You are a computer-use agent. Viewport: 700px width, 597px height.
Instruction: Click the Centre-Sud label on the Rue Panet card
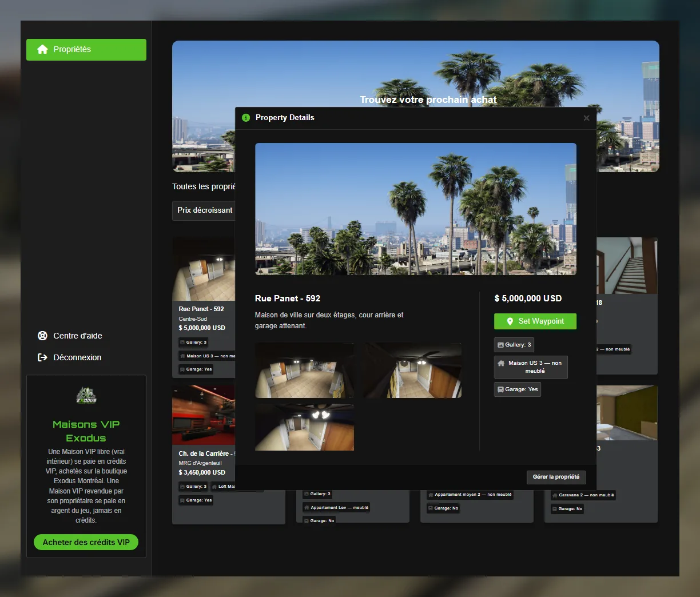pyautogui.click(x=193, y=319)
